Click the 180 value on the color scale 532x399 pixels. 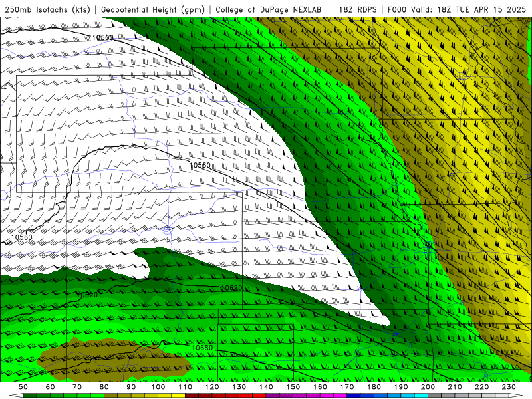[374, 387]
